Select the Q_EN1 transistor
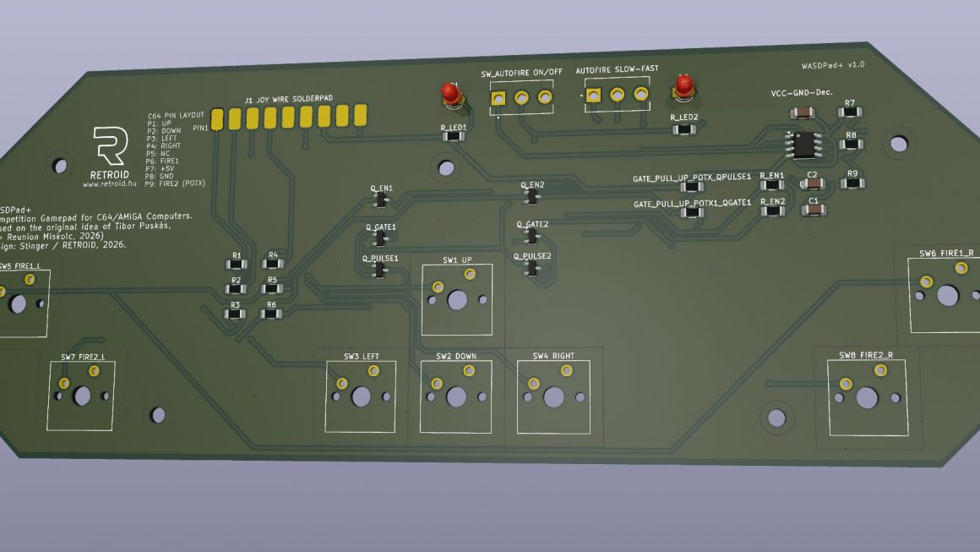 point(380,199)
